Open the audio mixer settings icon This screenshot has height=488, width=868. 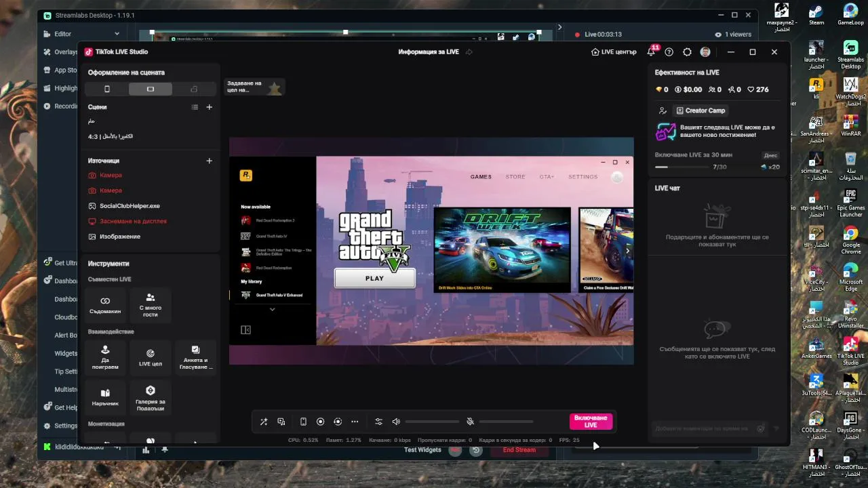click(x=379, y=422)
